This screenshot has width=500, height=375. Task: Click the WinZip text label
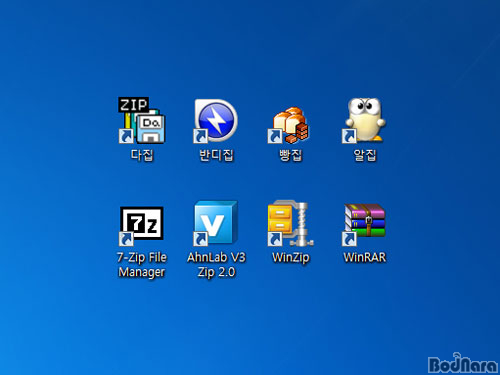tap(291, 258)
